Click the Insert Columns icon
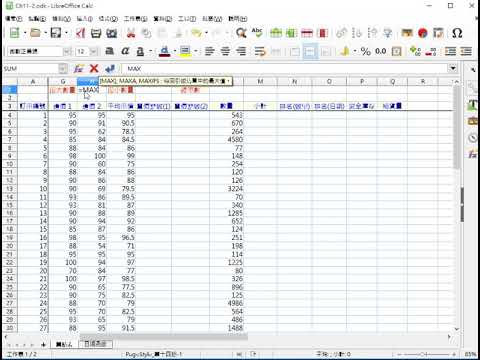 291,33
